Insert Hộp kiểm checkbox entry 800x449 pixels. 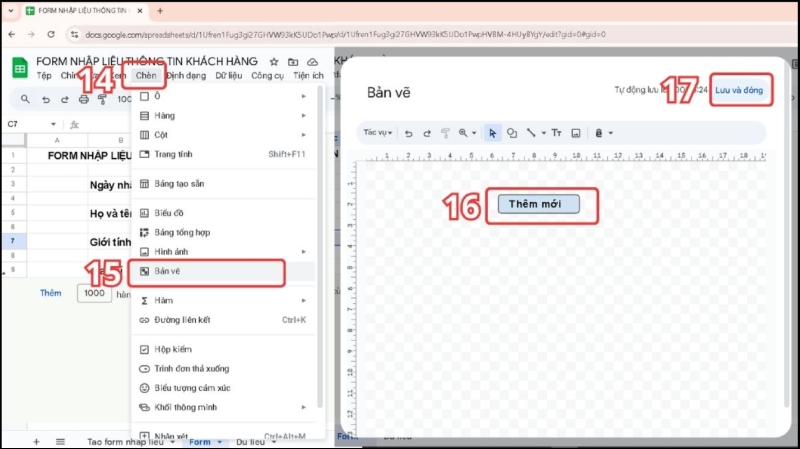pos(223,349)
